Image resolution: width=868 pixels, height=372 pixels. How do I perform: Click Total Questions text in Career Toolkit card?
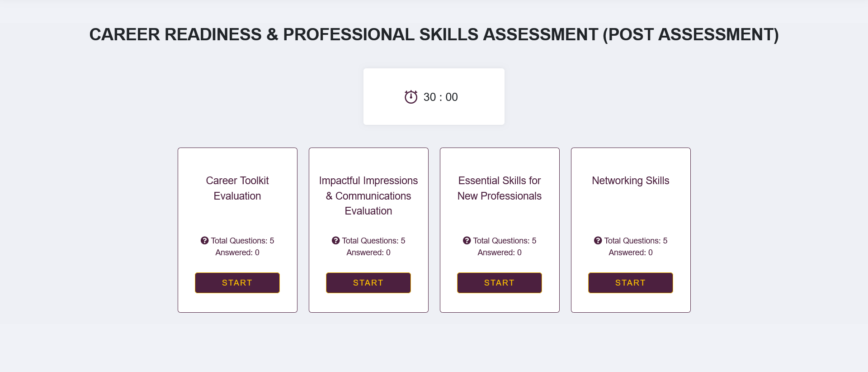pos(242,241)
